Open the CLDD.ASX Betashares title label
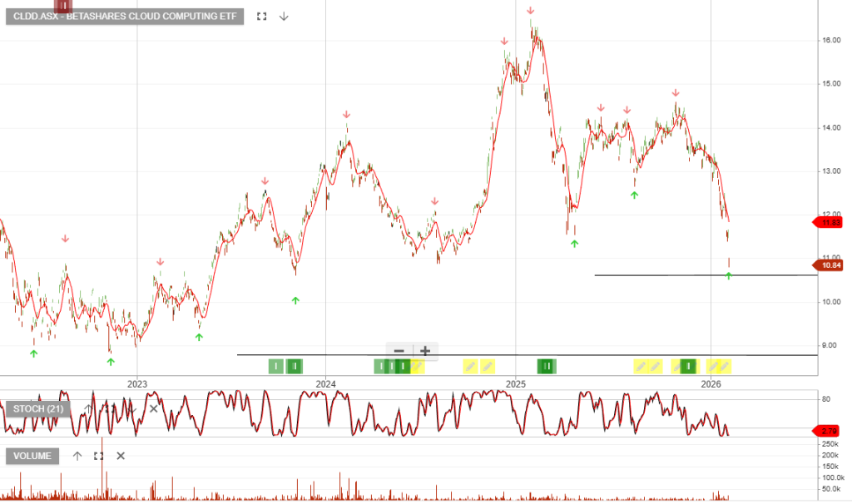 click(x=125, y=17)
